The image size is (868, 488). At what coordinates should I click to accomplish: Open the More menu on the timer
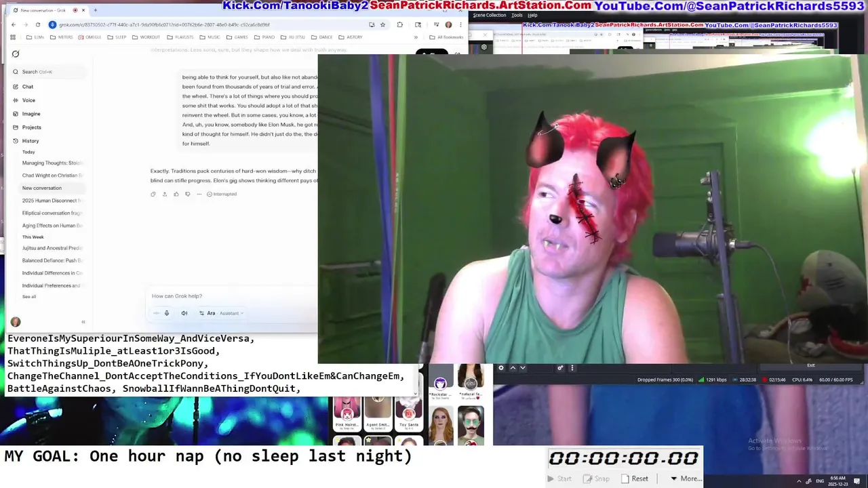click(x=686, y=479)
